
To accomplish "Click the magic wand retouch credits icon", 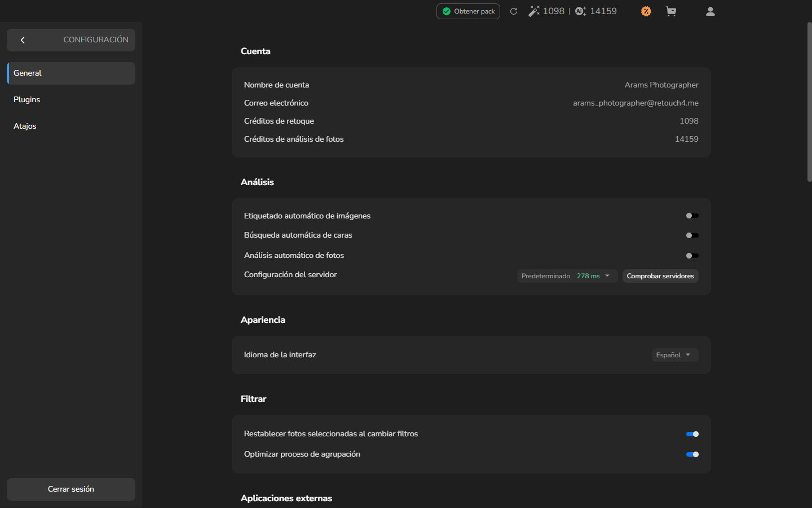I will click(533, 11).
